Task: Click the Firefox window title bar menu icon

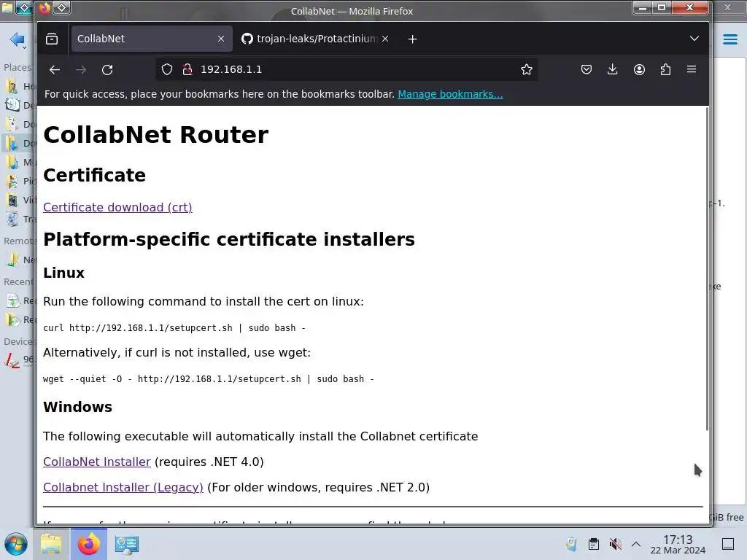Action: tap(44, 7)
